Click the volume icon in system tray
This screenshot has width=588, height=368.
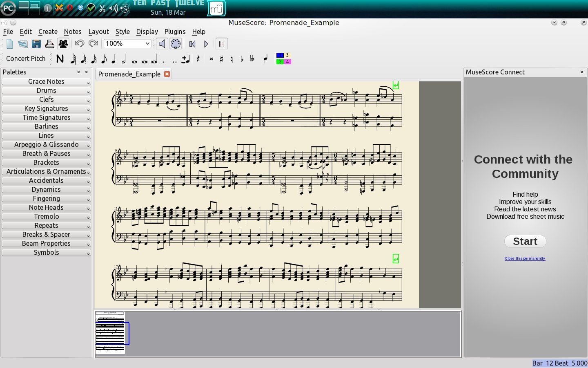(114, 8)
